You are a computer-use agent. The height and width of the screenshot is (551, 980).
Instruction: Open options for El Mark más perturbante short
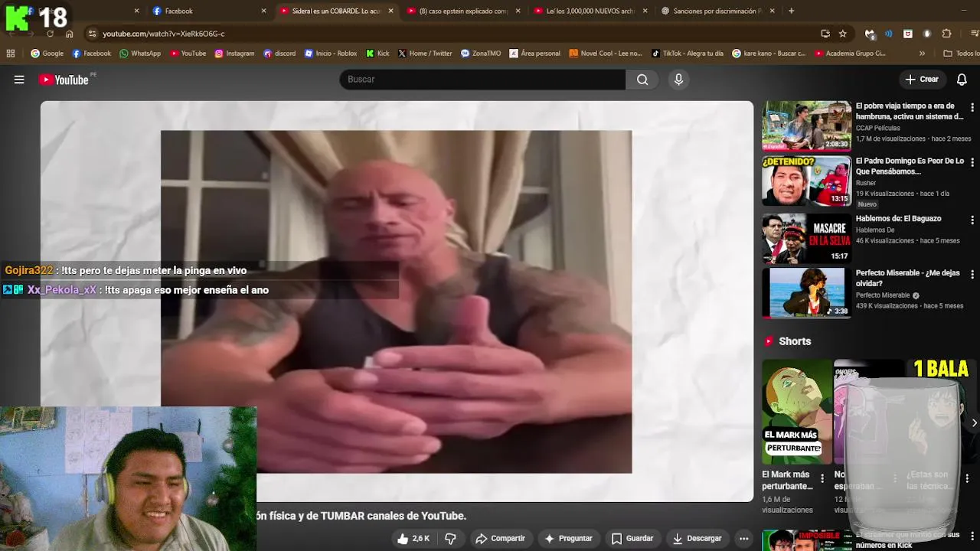[x=822, y=478]
